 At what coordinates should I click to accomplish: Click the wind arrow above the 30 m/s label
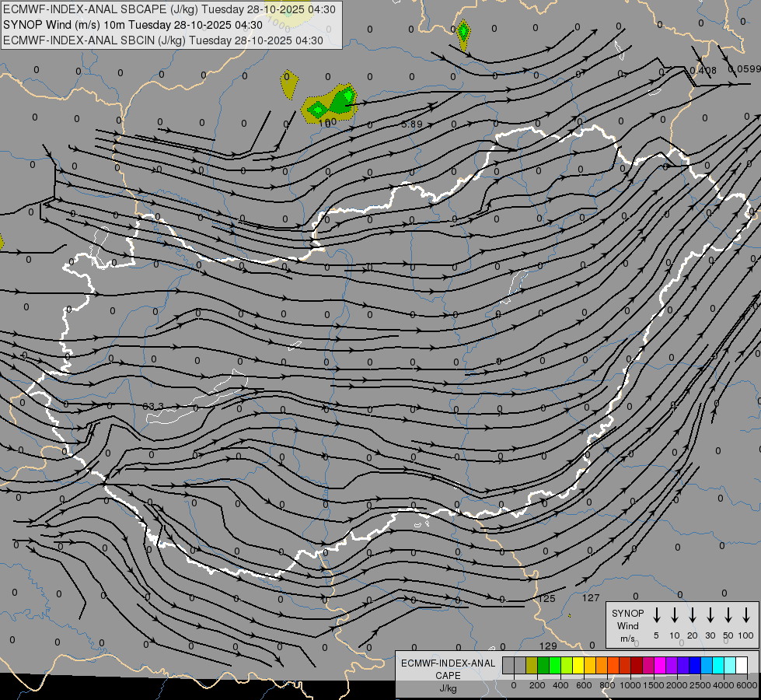point(710,614)
